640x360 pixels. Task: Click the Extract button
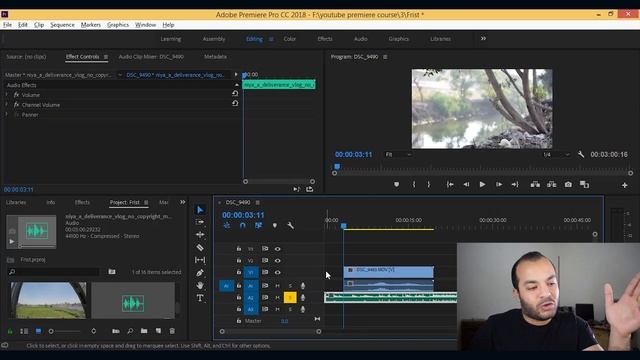point(551,184)
